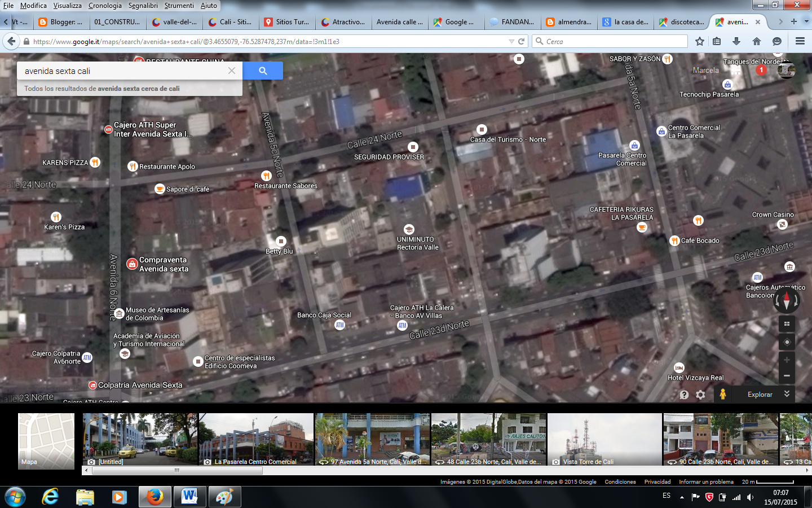Select the KARENS PIZZA restaurant pin
Viewport: 812px width, 508px height.
pyautogui.click(x=95, y=162)
